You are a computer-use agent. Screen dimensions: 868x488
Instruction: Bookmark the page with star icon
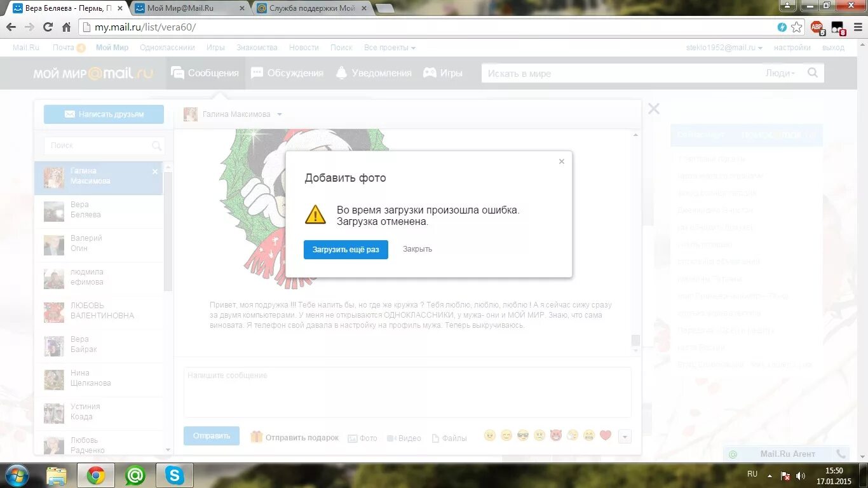point(797,27)
